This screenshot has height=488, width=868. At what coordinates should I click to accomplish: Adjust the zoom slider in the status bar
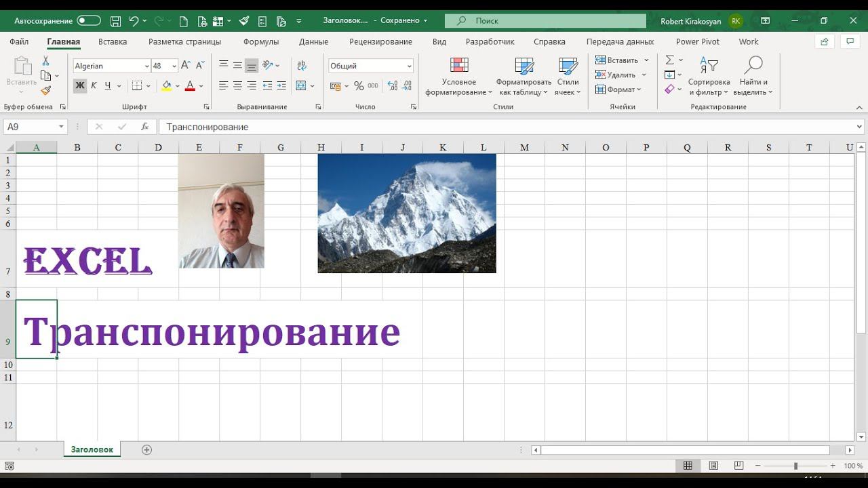(795, 466)
